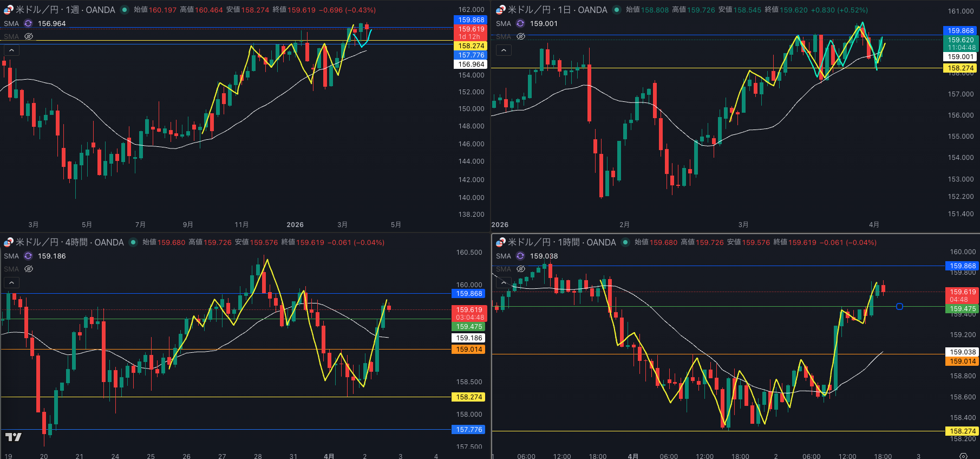This screenshot has height=459, width=980.
Task: Click the green market status dot on weekly chart
Action: (125, 10)
